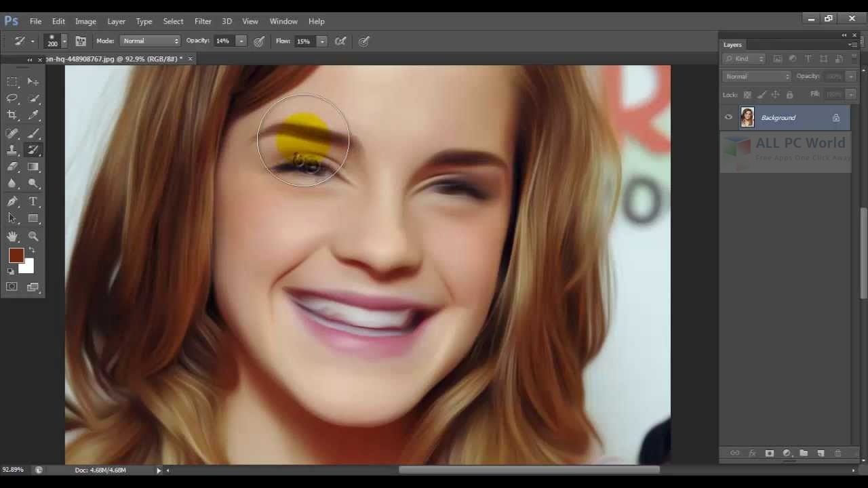Screen dimensions: 868x488
Task: Click the foreground color swatch
Action: click(x=16, y=256)
